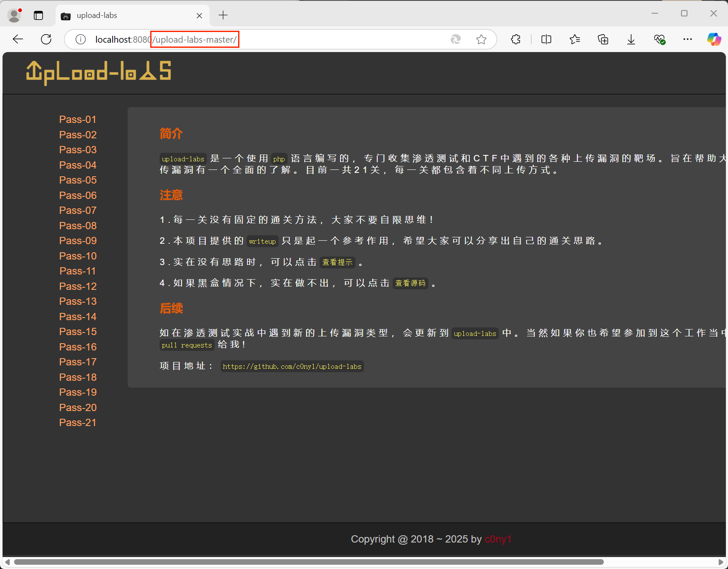The height and width of the screenshot is (569, 728).
Task: Open the browser Extensions menu
Action: click(515, 39)
